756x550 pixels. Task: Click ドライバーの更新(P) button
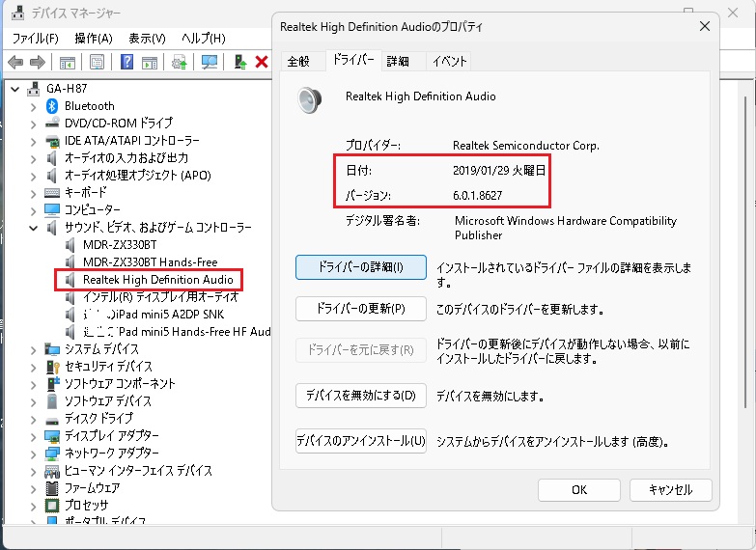[x=361, y=309]
